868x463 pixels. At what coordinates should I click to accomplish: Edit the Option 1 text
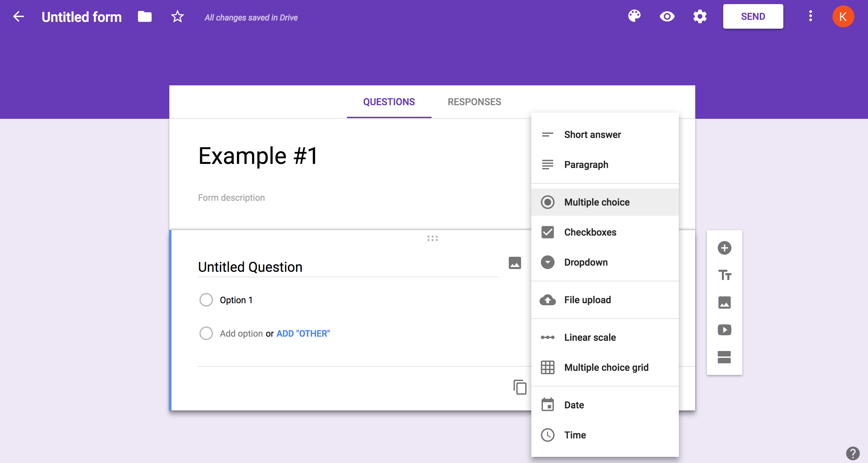pyautogui.click(x=236, y=300)
